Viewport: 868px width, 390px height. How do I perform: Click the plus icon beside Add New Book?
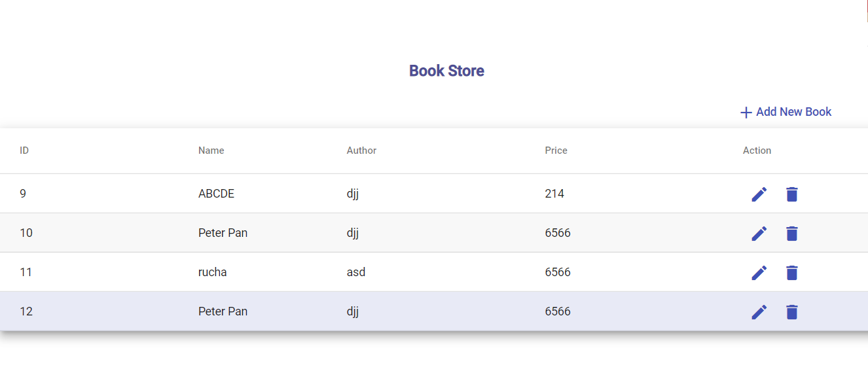[x=746, y=112]
